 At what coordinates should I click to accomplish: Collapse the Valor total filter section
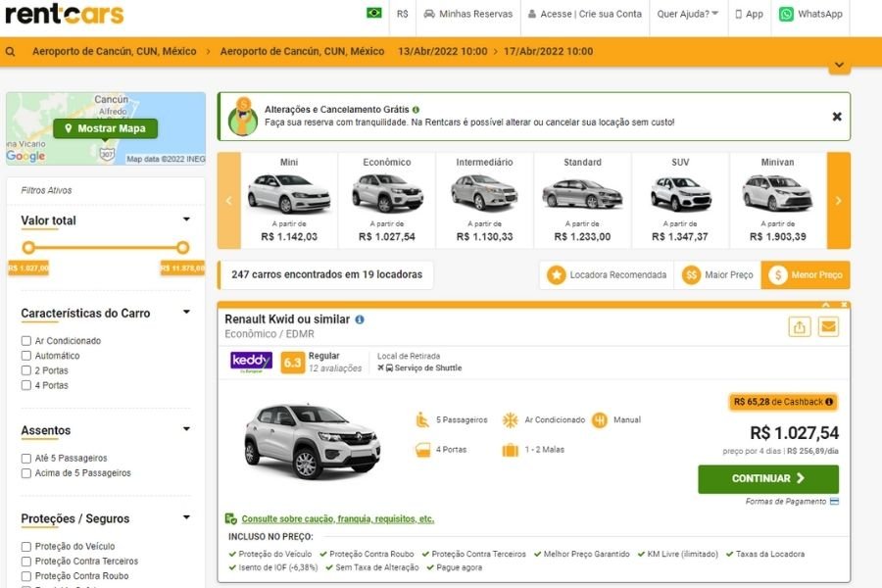click(x=186, y=219)
